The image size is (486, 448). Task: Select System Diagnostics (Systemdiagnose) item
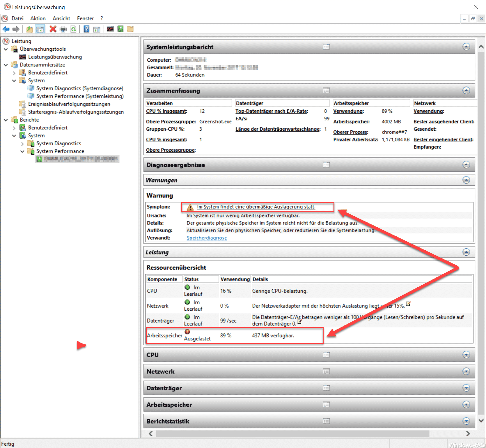pyautogui.click(x=80, y=88)
